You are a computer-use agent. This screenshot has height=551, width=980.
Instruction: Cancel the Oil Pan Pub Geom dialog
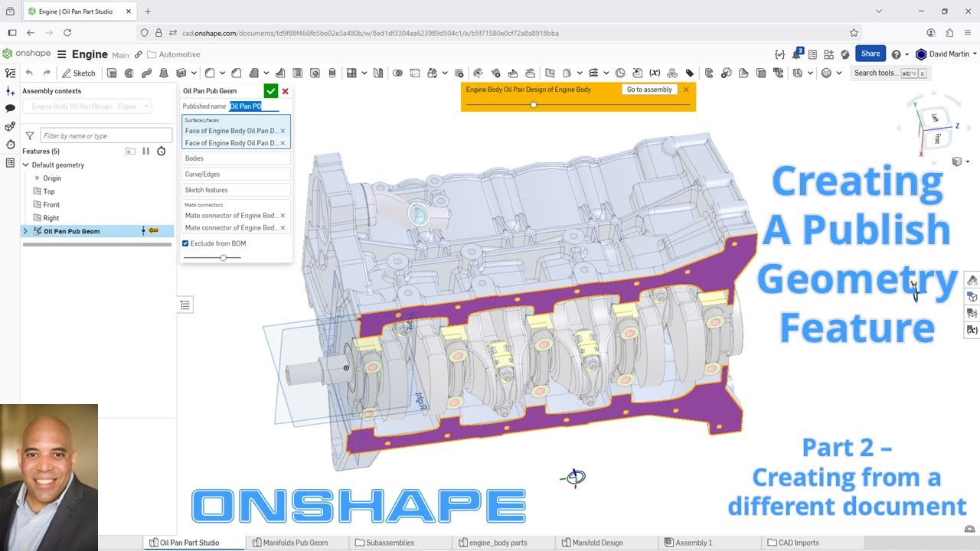[x=286, y=91]
